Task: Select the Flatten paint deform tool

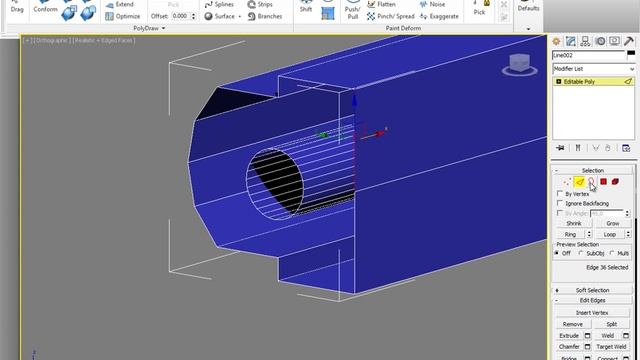Action: pos(381,4)
